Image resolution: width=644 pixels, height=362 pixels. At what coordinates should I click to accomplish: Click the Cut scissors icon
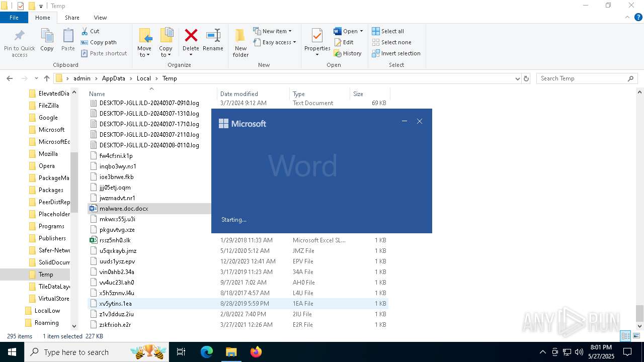coord(85,31)
